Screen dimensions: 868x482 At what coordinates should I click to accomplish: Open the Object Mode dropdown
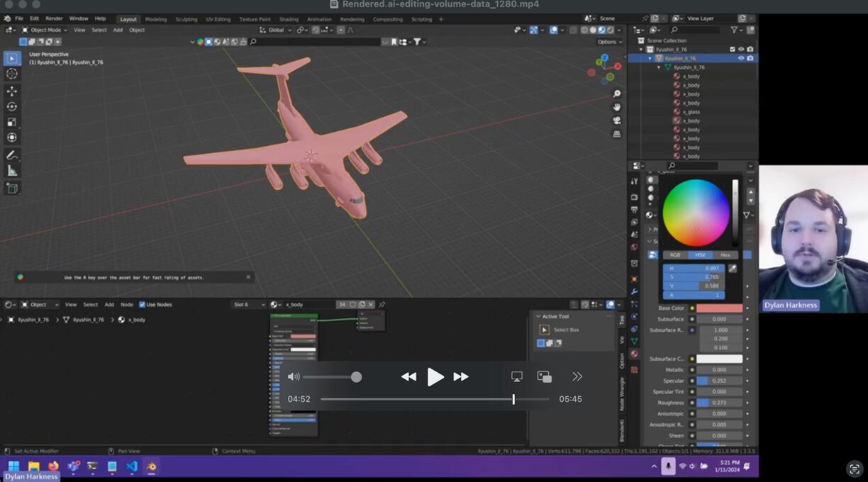pyautogui.click(x=45, y=30)
